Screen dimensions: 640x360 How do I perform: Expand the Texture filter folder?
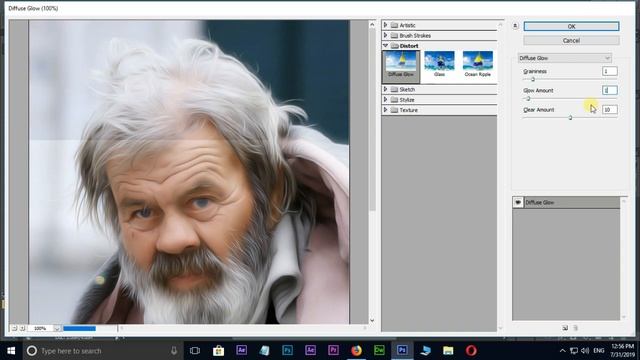click(385, 110)
